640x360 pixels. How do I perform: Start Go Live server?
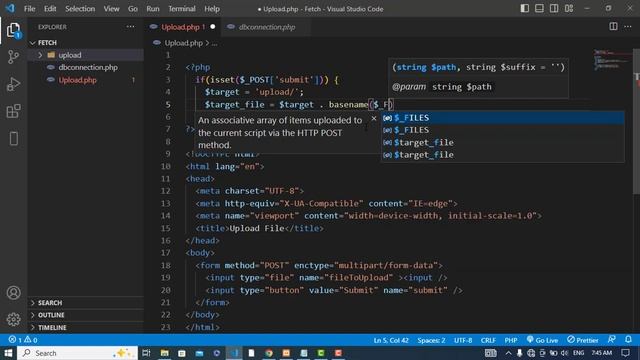(x=542, y=340)
